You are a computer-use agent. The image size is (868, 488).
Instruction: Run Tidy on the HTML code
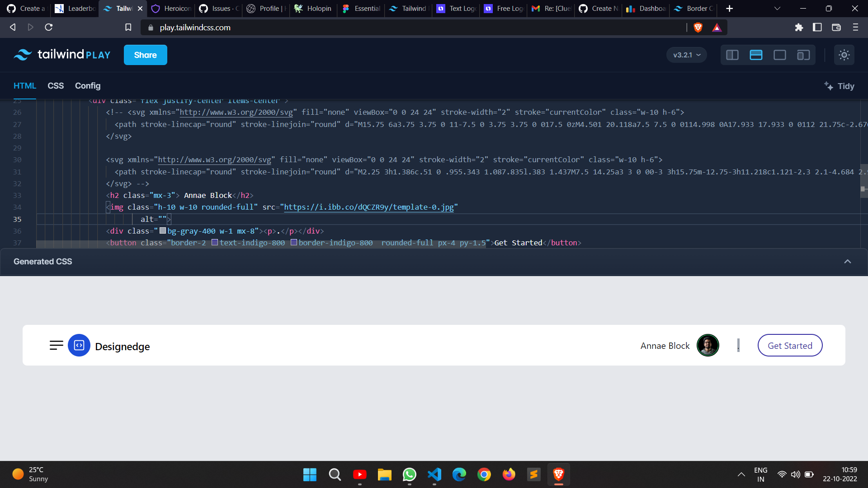coord(839,86)
